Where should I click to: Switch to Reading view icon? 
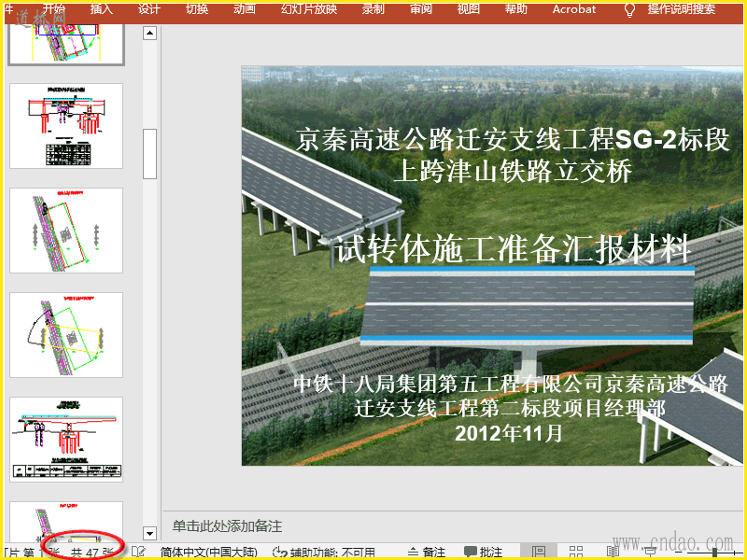(x=613, y=552)
